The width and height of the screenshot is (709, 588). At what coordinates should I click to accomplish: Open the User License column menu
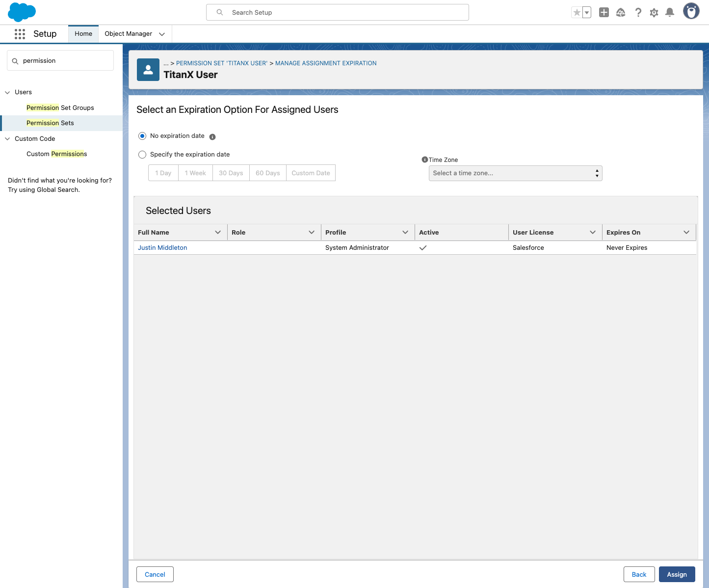(x=593, y=232)
